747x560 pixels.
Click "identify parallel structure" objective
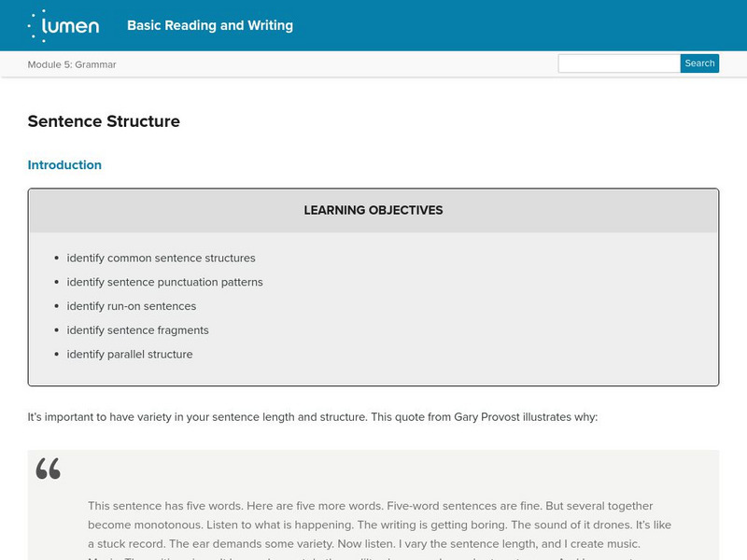pos(130,355)
